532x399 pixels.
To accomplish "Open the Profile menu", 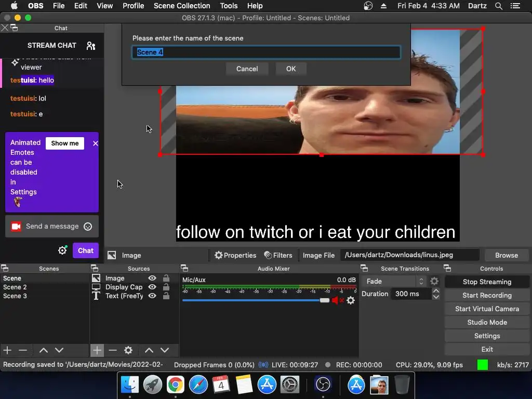I will click(134, 6).
